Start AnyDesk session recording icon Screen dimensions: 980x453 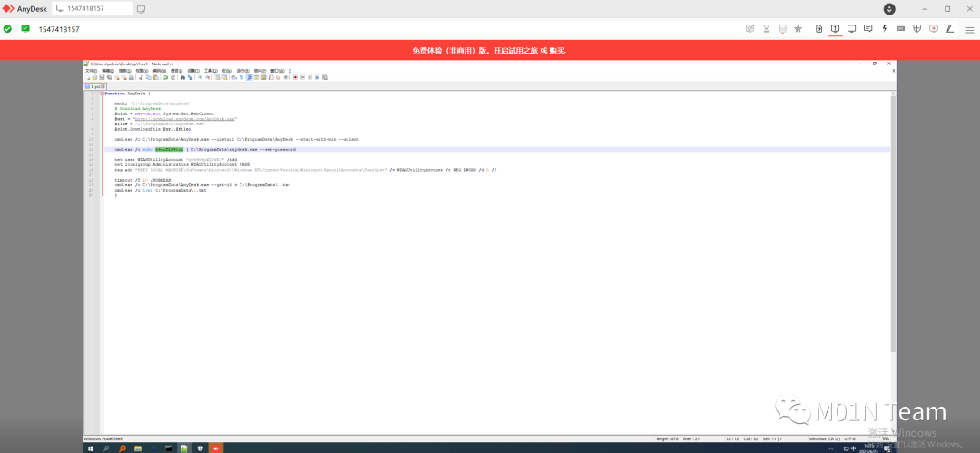(933, 29)
